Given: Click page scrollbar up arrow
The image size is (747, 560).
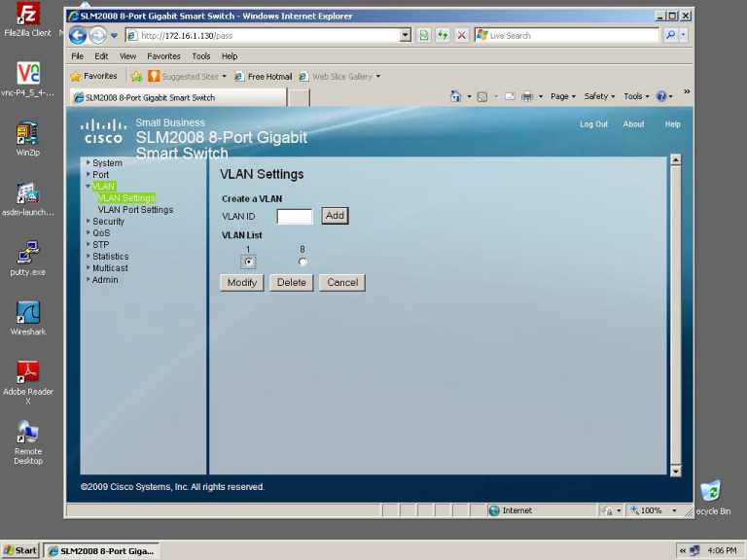Looking at the screenshot, I should pyautogui.click(x=676, y=160).
